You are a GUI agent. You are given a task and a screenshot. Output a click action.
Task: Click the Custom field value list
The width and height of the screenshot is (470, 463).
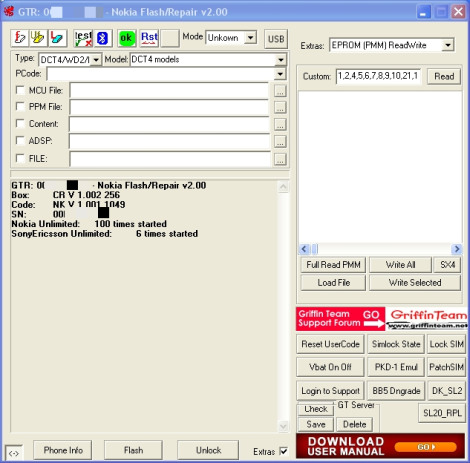tap(378, 76)
